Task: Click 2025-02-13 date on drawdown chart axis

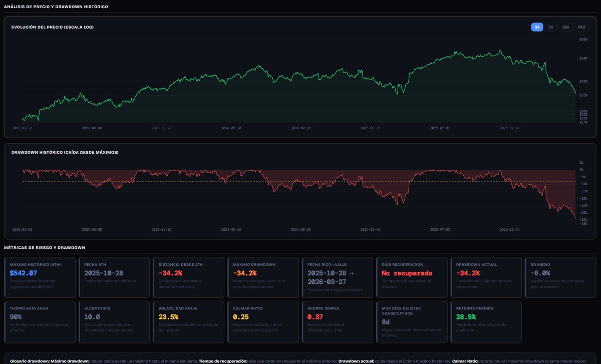Action: pyautogui.click(x=371, y=229)
